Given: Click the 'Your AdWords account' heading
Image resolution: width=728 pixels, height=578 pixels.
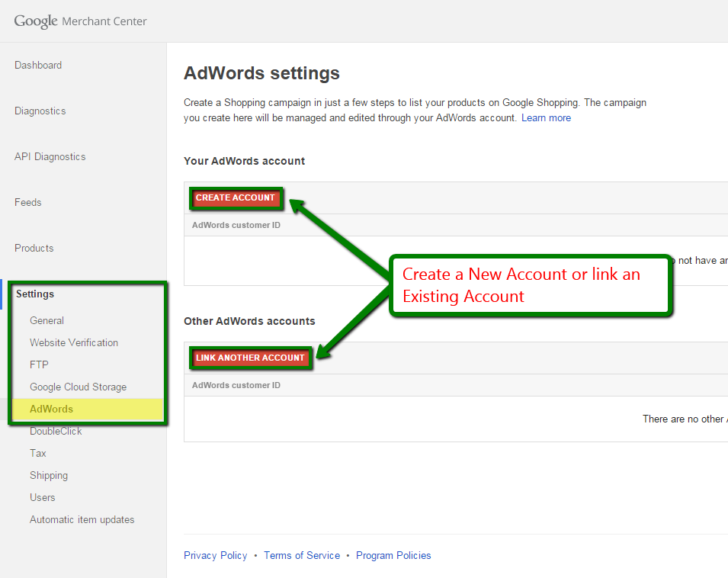Looking at the screenshot, I should click(244, 161).
